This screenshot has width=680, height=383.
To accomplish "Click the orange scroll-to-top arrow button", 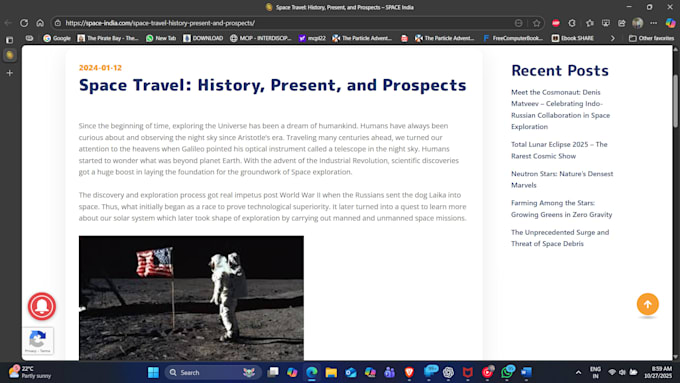I will pos(647,304).
